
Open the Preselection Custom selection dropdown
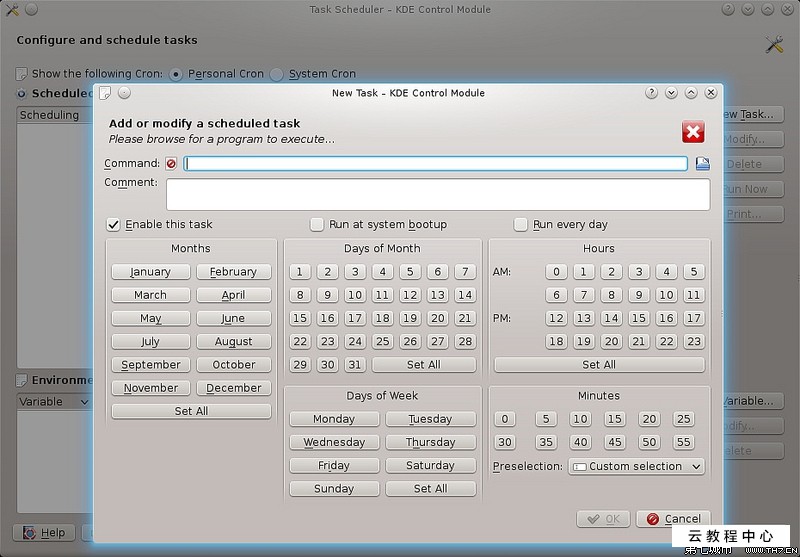pos(636,467)
